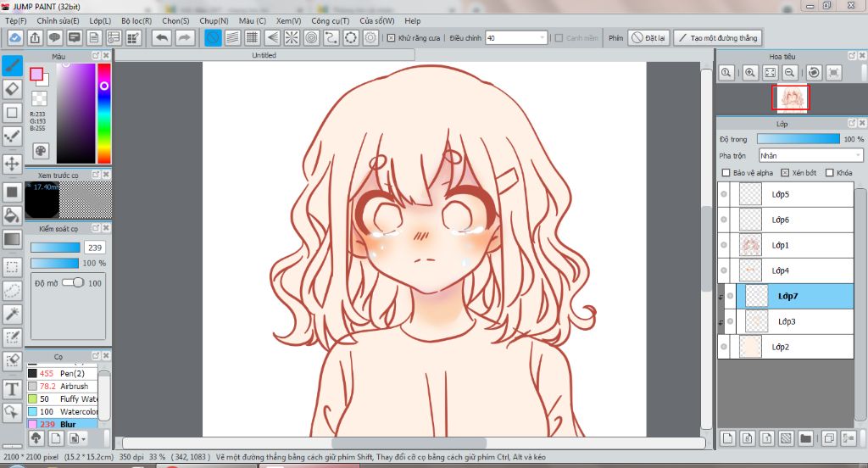
Task: Click the vertical canvas scrollbar
Action: point(706,249)
